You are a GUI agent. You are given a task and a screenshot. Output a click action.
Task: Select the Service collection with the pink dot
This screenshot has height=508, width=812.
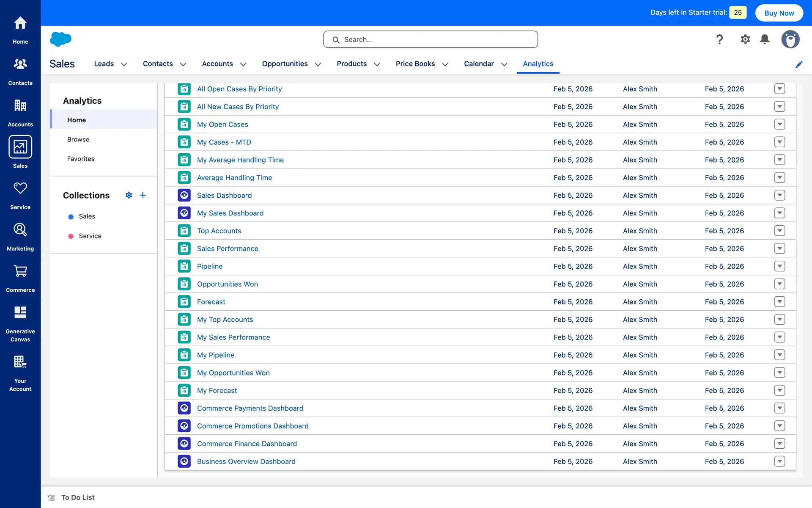click(x=90, y=236)
